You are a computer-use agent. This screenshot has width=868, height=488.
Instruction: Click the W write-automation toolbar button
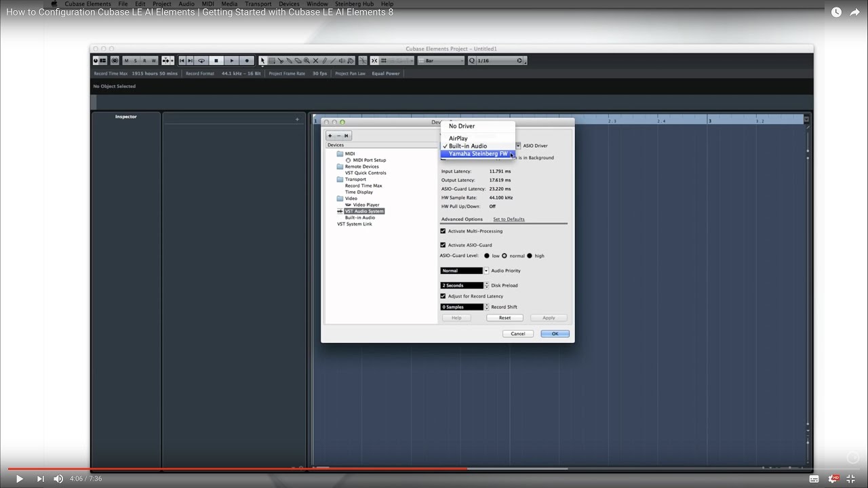(153, 60)
